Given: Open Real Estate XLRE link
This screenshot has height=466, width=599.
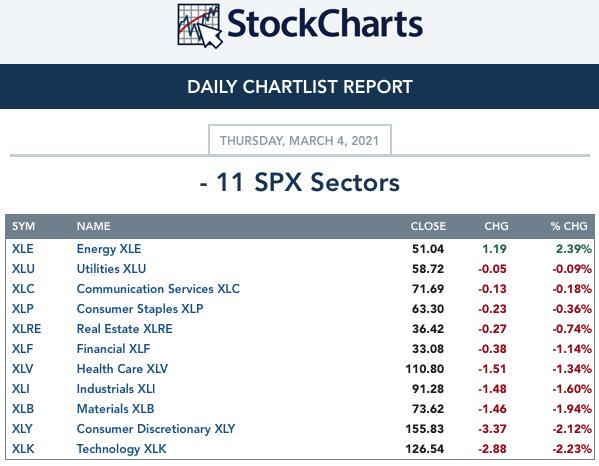Looking at the screenshot, I should coord(125,329).
